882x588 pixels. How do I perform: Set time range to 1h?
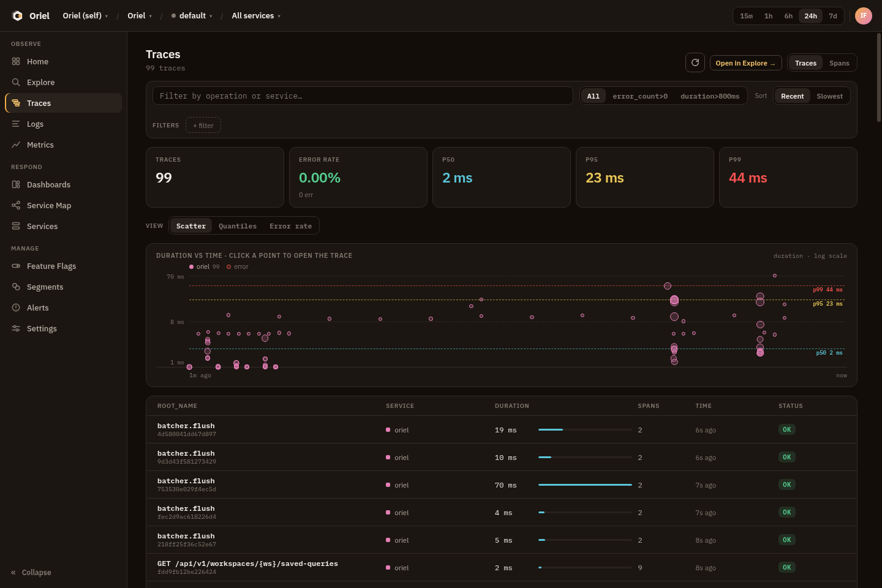[x=768, y=16]
